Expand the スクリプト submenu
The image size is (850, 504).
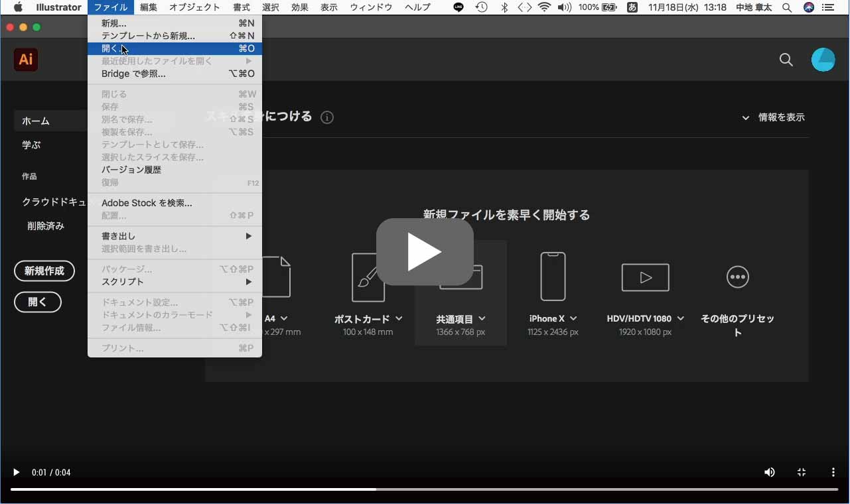point(175,282)
